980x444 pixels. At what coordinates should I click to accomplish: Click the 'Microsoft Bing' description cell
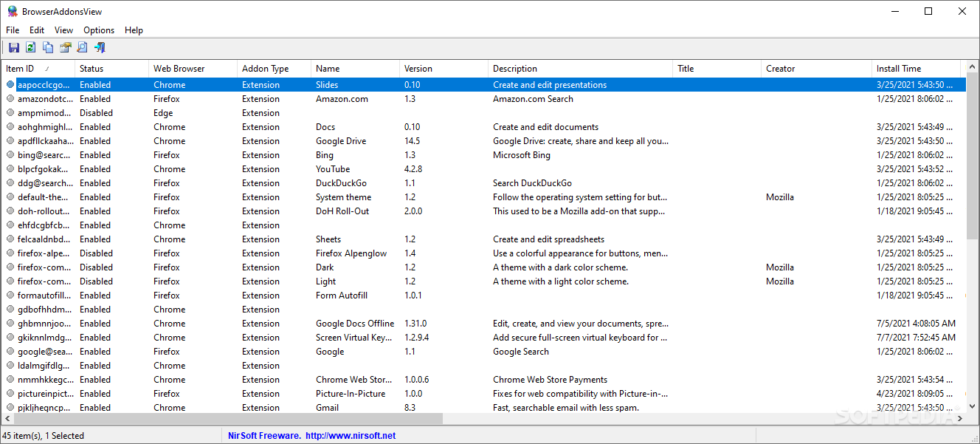(x=522, y=155)
